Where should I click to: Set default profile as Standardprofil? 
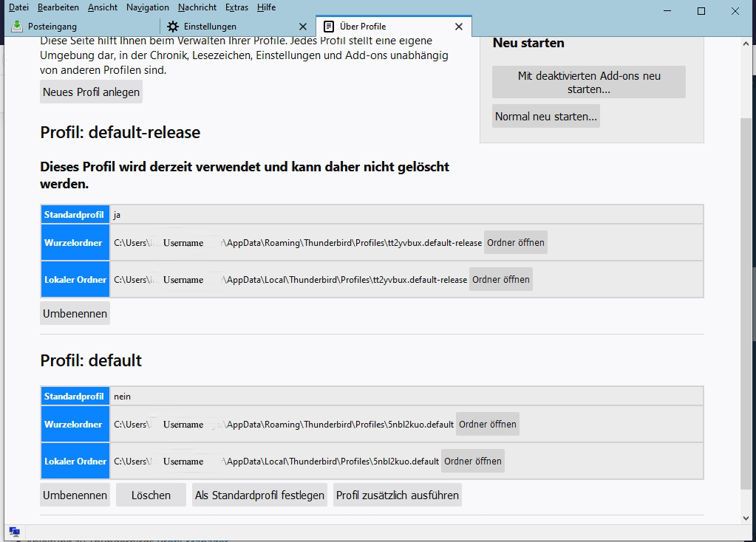tap(259, 495)
